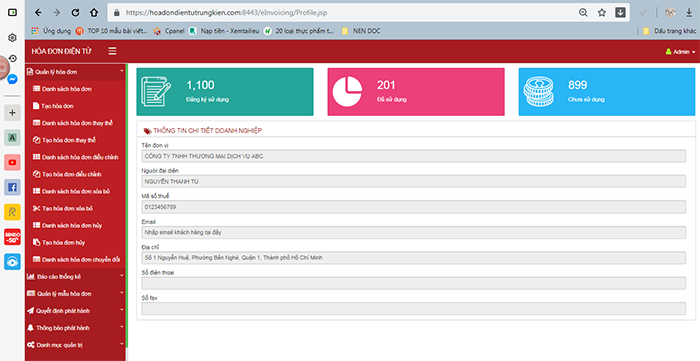The height and width of the screenshot is (361, 700).
Task: Click the zoom magnifier icon in address bar
Action: point(583,12)
